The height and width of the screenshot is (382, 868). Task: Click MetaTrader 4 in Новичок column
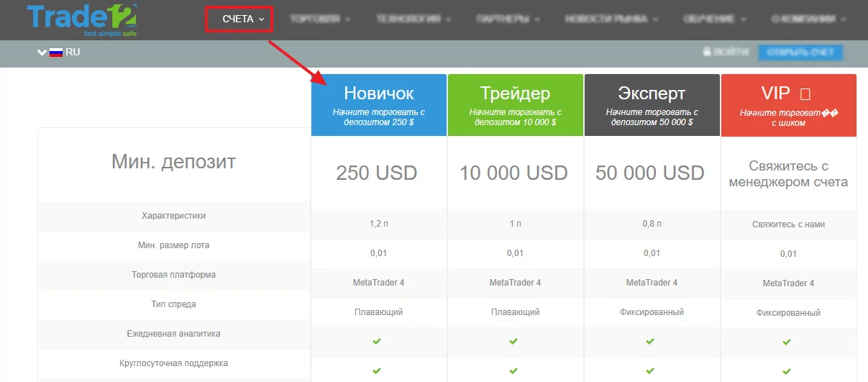tap(379, 283)
